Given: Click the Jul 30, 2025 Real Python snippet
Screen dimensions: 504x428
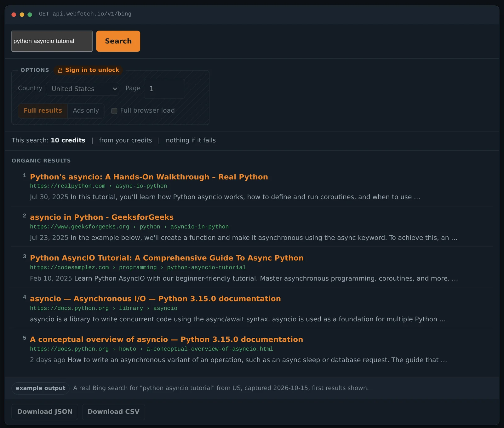Looking at the screenshot, I should click(x=225, y=197).
